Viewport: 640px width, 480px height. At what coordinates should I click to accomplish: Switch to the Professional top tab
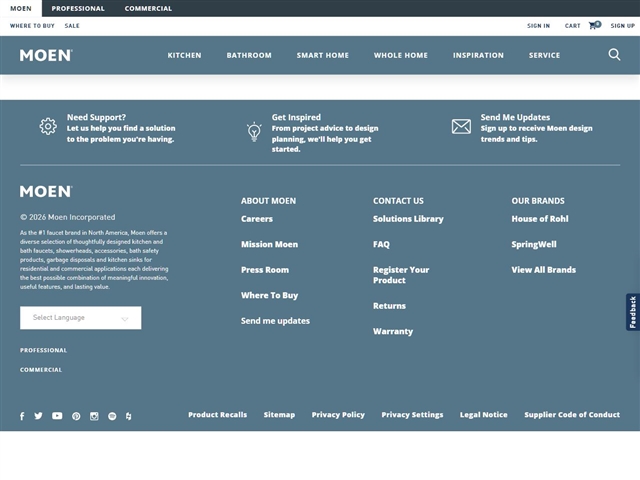78,8
